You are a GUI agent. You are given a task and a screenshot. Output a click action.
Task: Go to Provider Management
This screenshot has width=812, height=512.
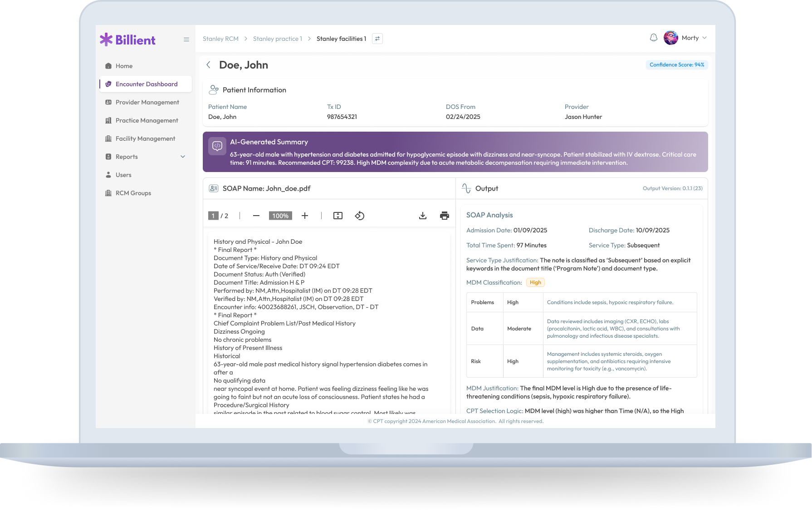tap(147, 102)
